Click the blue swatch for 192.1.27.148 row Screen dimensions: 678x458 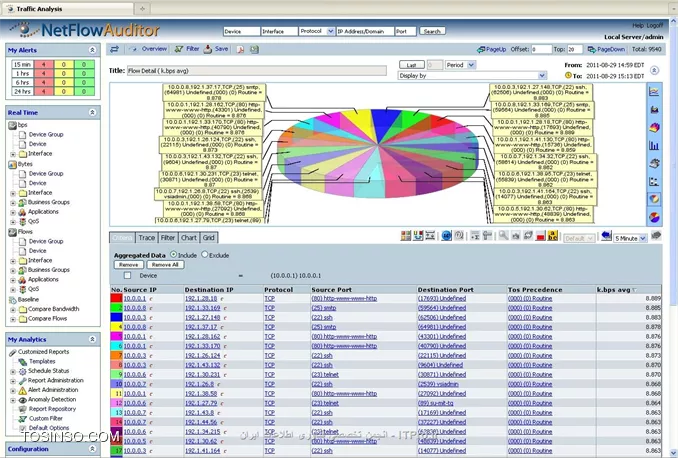(116, 317)
